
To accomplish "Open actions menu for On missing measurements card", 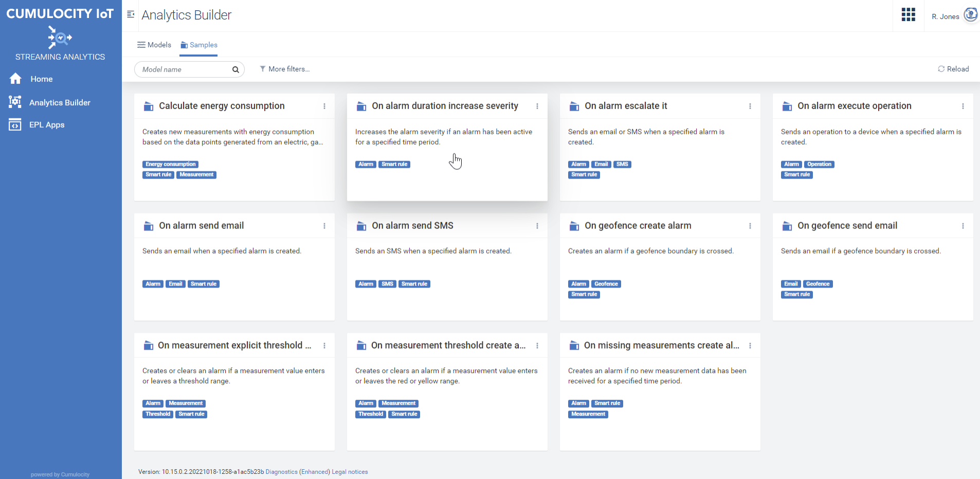I will [x=750, y=346].
